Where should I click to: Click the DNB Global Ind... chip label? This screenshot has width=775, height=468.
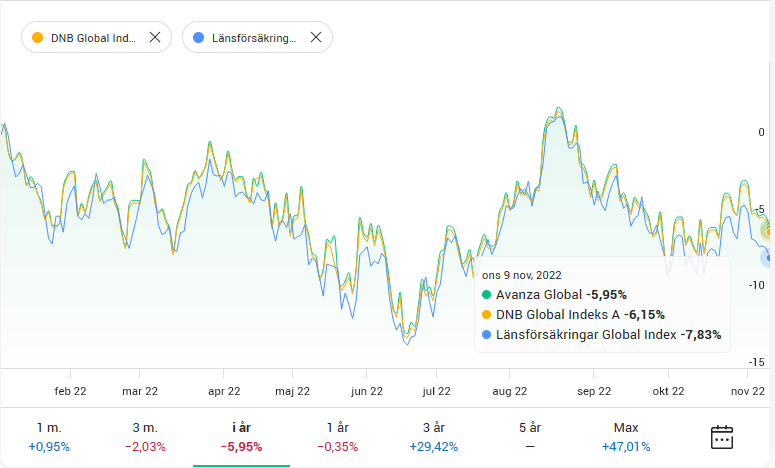coord(93,37)
